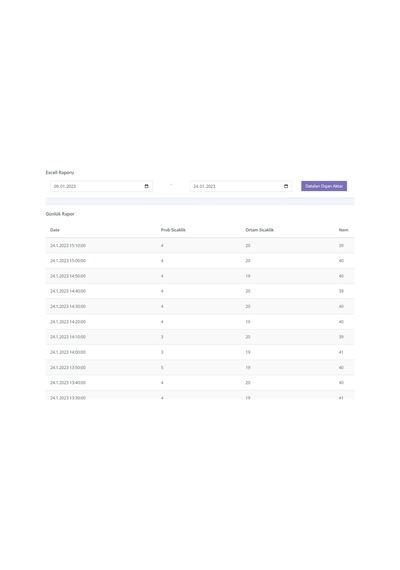The width and height of the screenshot is (400, 570).
Task: Click the start date field showing 09.01.2023
Action: tap(101, 186)
